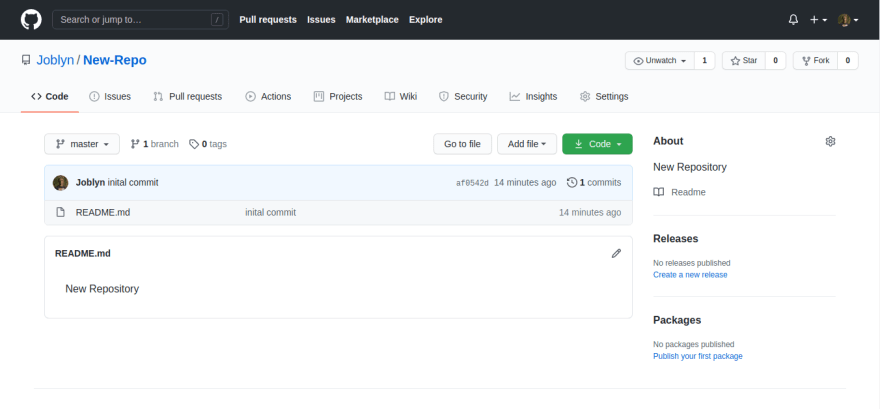This screenshot has height=409, width=880.
Task: Click the Go to file button
Action: pyautogui.click(x=462, y=144)
